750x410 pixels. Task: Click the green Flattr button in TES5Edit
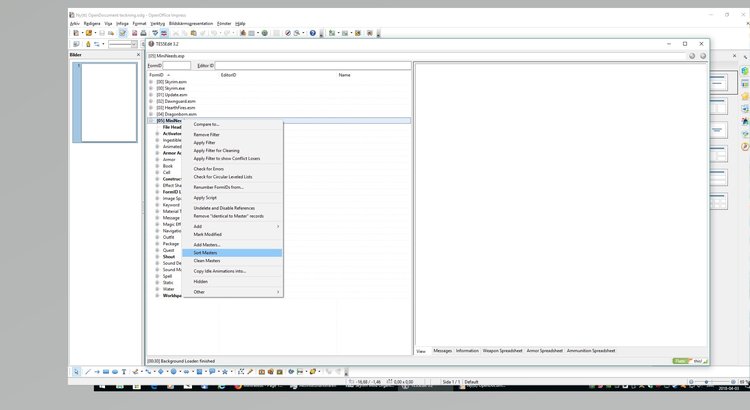pyautogui.click(x=681, y=361)
